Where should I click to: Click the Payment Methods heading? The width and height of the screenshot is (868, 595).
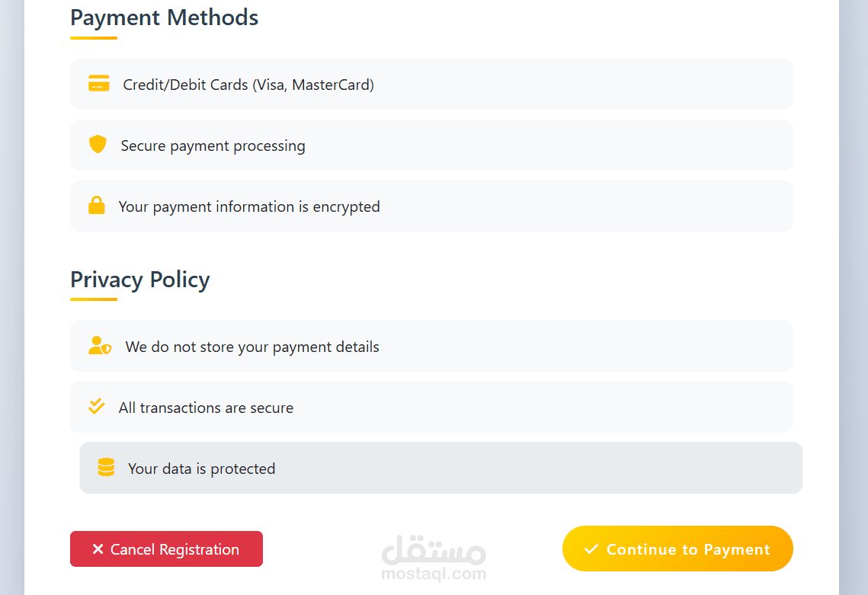click(165, 18)
